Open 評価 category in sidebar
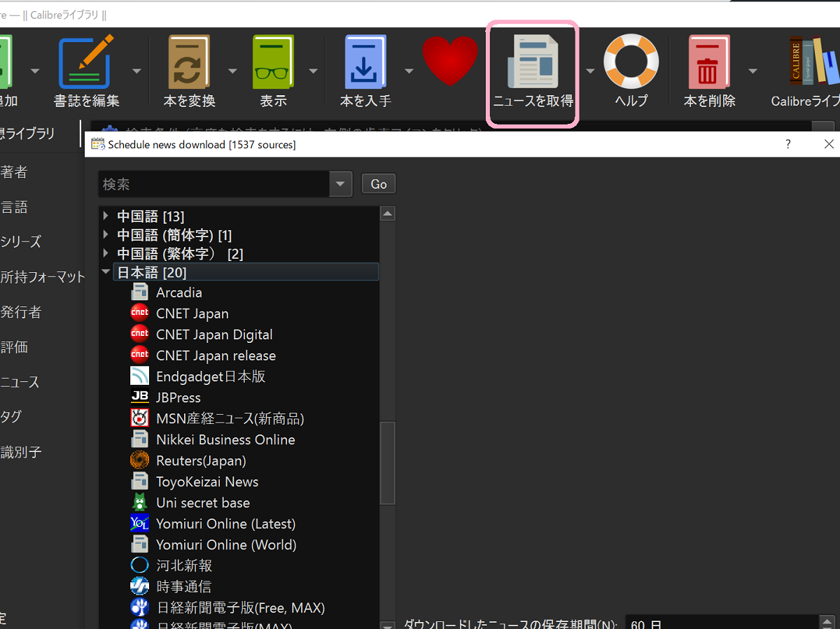The height and width of the screenshot is (629, 840). coord(14,347)
